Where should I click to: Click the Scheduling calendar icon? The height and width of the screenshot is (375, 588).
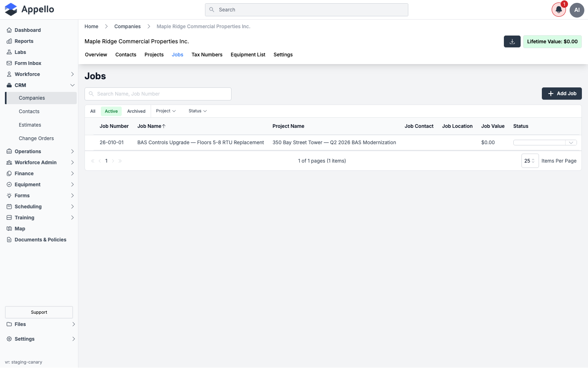(x=9, y=207)
